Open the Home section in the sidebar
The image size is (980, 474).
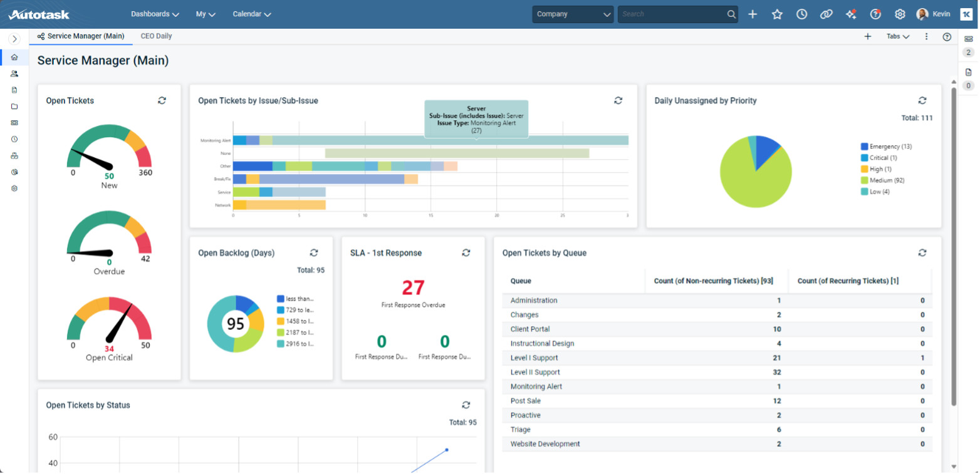pos(14,57)
